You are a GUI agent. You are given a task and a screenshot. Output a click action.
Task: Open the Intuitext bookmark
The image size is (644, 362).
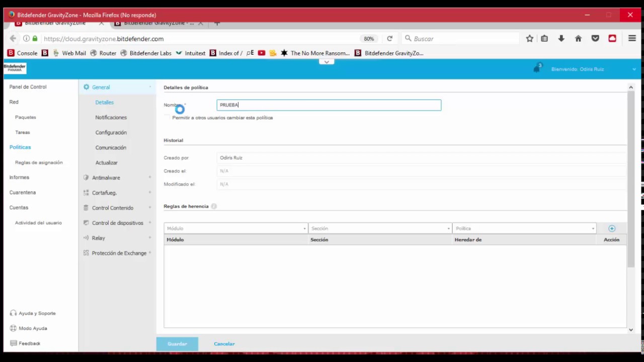tap(191, 53)
